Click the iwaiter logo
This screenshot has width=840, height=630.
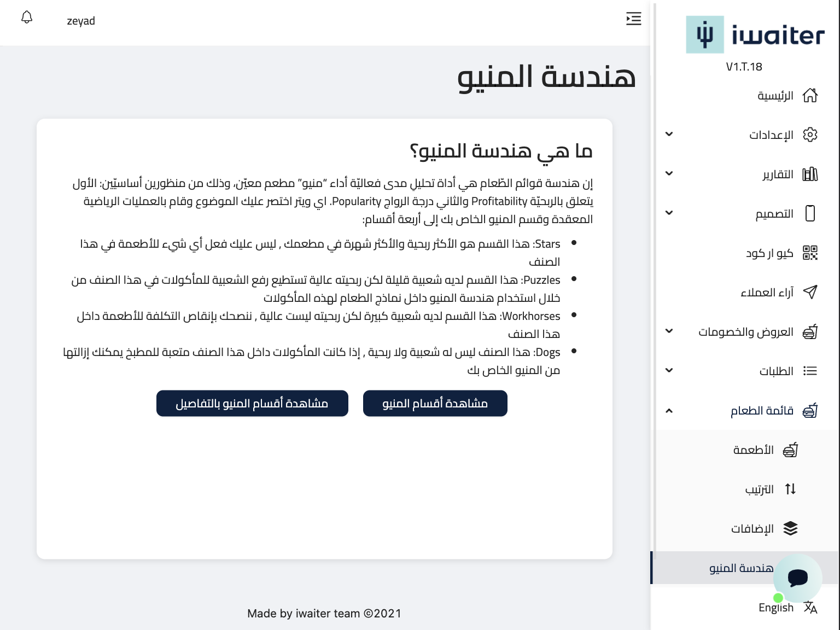point(755,35)
